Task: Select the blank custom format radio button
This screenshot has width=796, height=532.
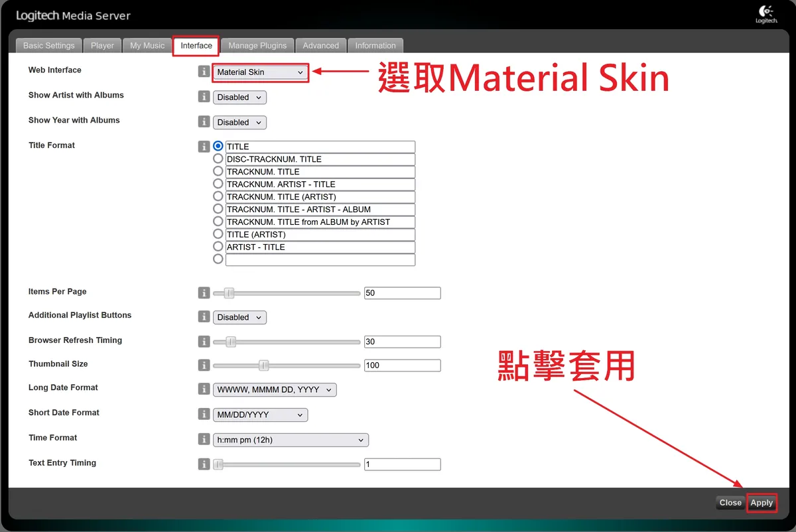Action: coord(218,259)
